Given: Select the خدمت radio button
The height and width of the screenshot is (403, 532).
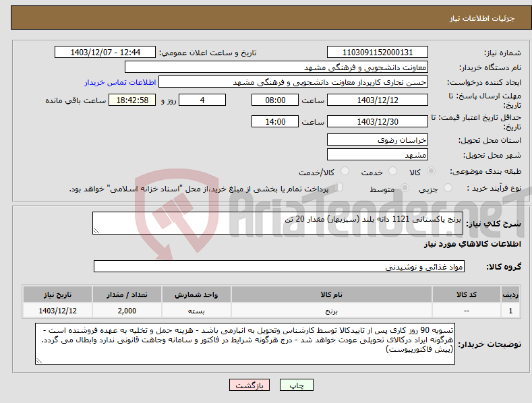Looking at the screenshot, I should coord(392,171).
